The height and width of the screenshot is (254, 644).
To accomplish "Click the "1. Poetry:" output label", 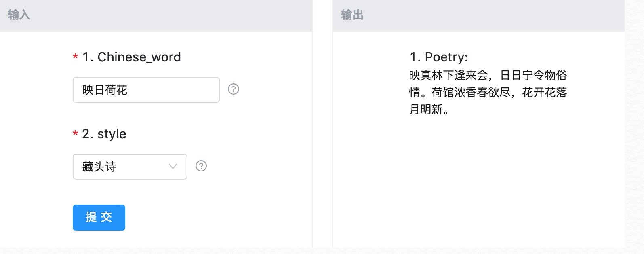I will point(439,57).
